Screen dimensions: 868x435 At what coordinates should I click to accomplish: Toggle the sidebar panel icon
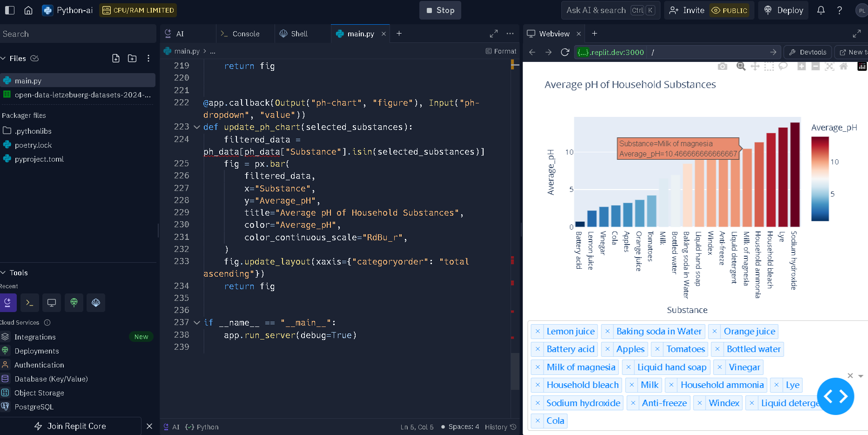click(10, 10)
